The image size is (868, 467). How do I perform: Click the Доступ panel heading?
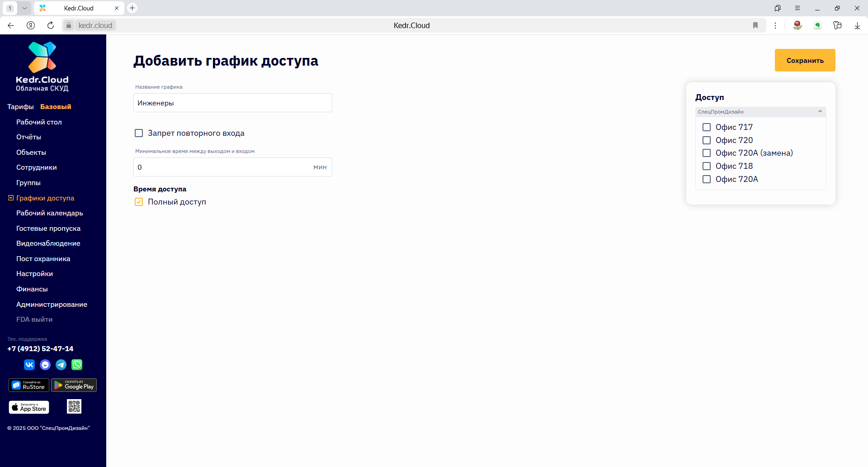tap(709, 97)
